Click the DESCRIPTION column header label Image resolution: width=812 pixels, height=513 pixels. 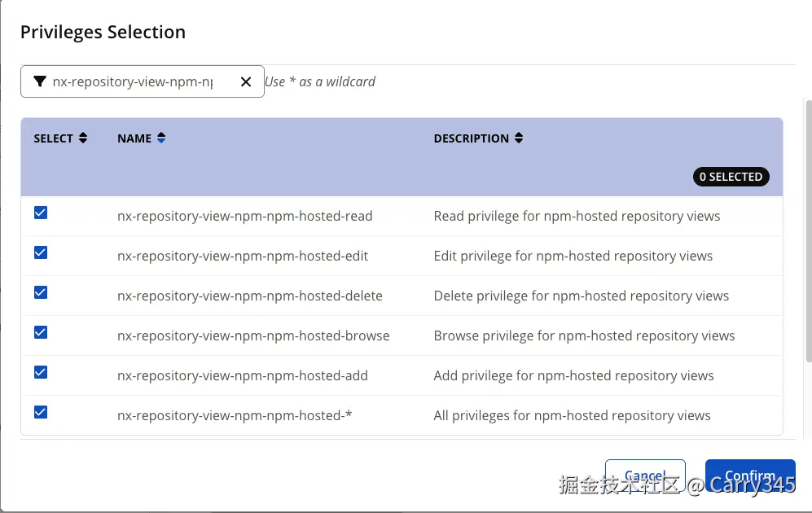(x=471, y=138)
